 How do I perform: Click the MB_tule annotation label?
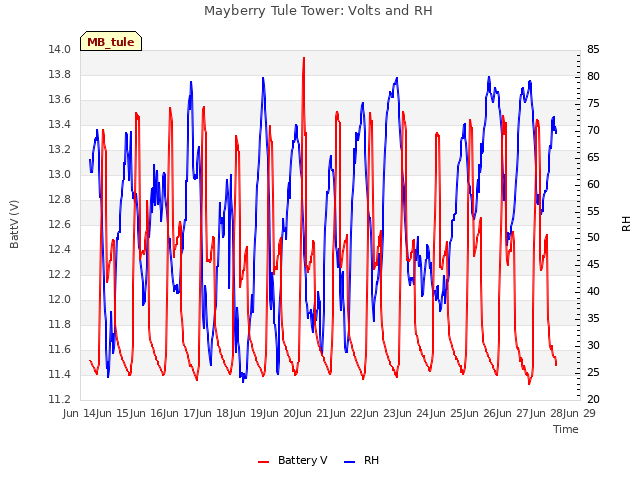[111, 41]
